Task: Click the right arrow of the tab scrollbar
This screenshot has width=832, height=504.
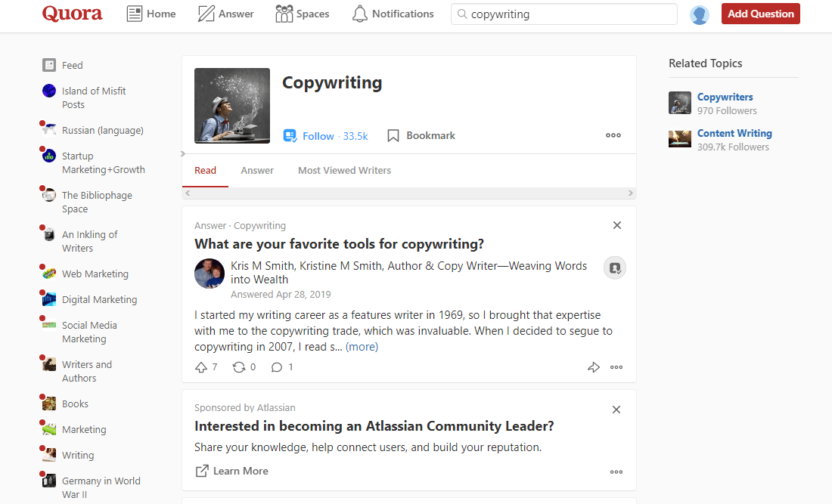Action: point(630,193)
